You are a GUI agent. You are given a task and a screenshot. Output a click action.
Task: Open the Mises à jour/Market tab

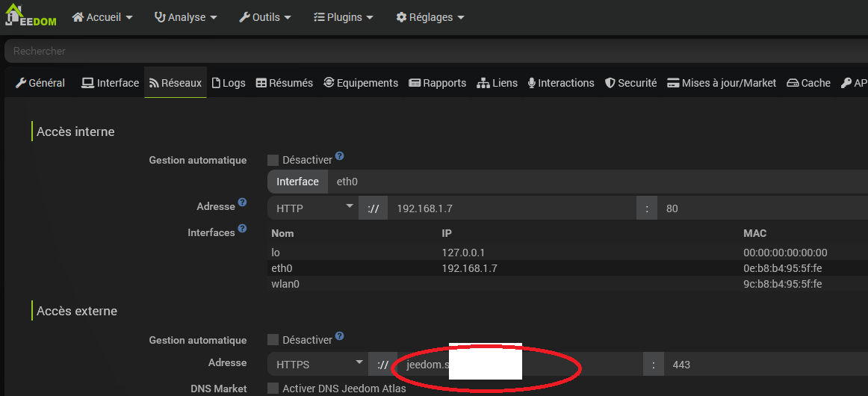point(722,83)
